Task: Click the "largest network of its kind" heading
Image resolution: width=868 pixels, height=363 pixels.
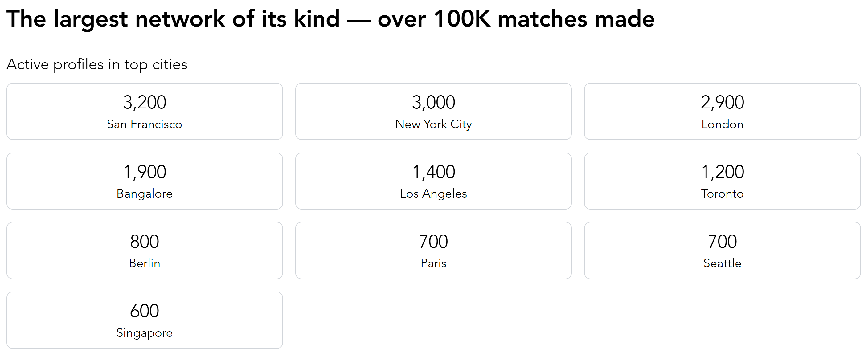Action: [x=330, y=19]
